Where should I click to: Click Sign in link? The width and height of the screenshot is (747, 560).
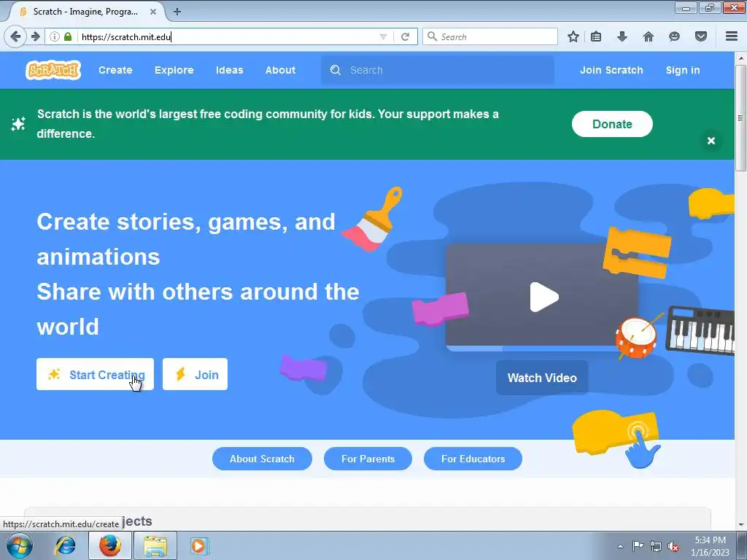click(683, 70)
